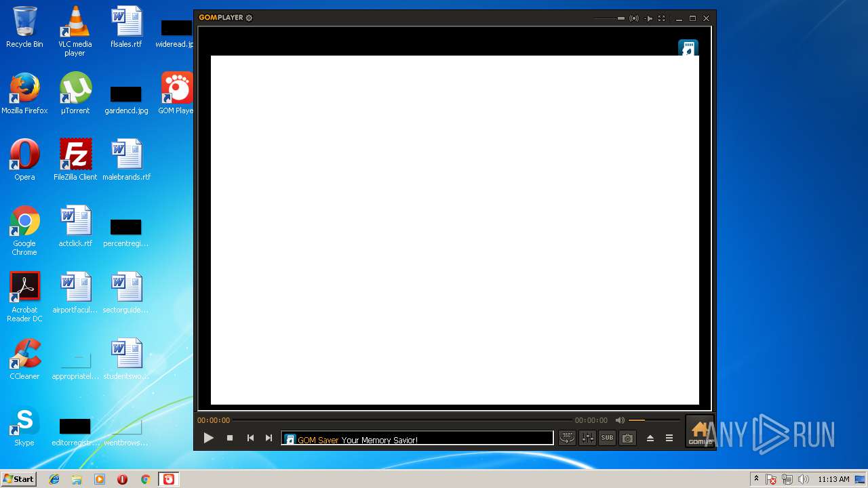Select the Mozilla Firefox desktop shortcut

click(x=24, y=94)
